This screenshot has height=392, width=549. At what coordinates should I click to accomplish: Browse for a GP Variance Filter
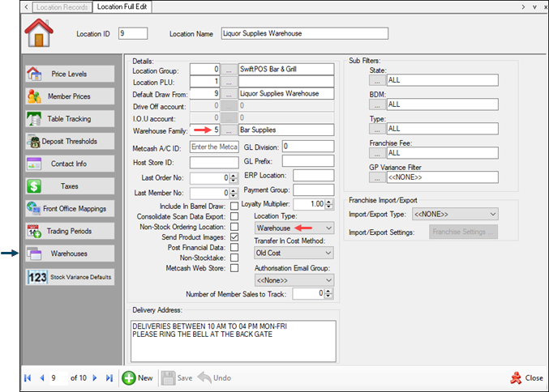377,177
